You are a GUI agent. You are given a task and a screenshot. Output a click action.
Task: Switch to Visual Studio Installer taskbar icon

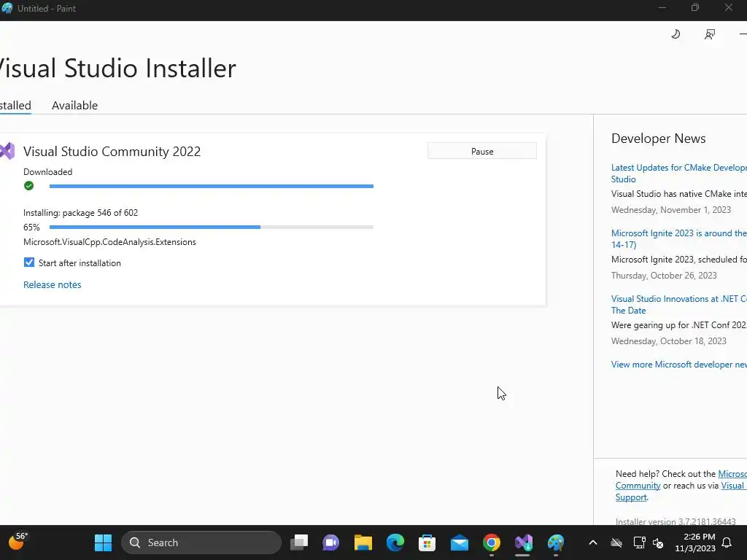click(x=523, y=542)
